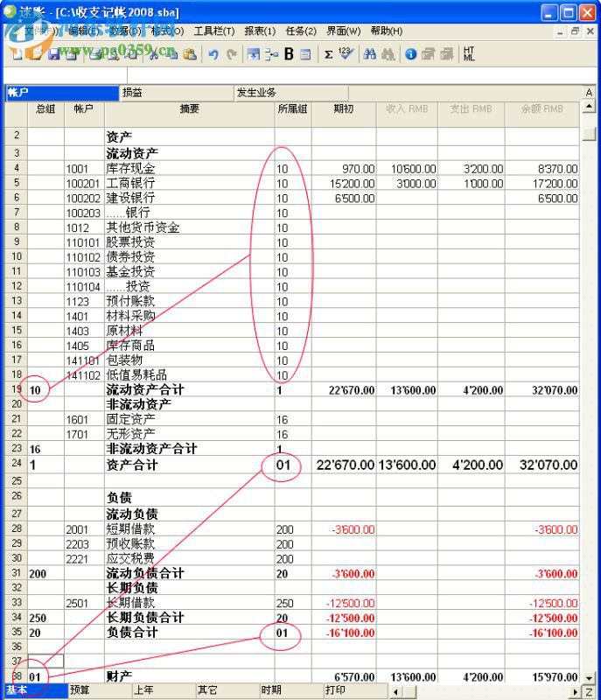Click the A button above vertical scrollbar

589,93
